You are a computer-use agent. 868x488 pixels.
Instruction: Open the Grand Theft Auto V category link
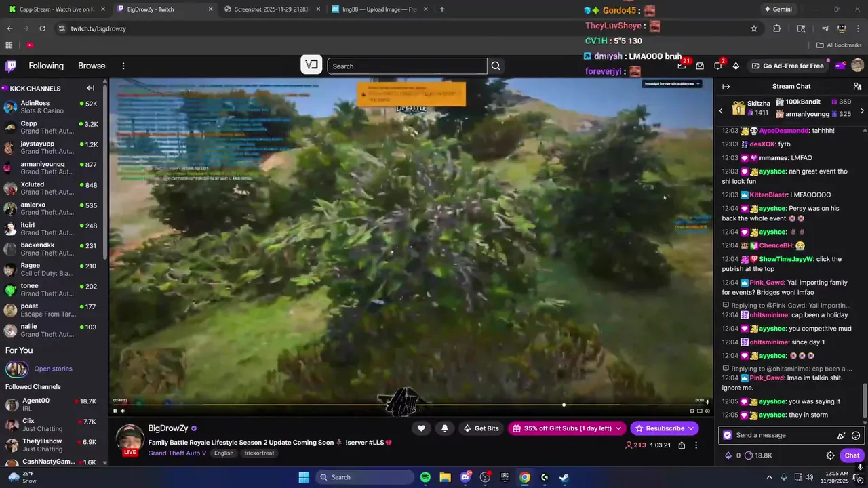pyautogui.click(x=177, y=453)
